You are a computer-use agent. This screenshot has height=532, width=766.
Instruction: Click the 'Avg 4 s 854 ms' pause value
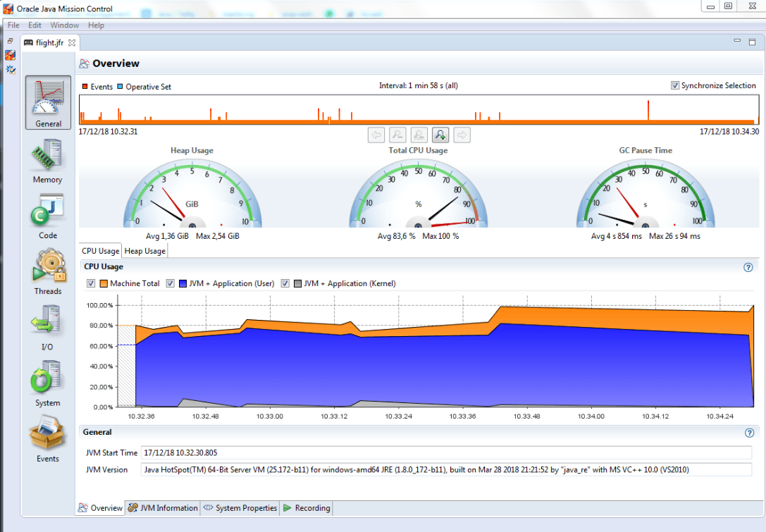(x=617, y=236)
